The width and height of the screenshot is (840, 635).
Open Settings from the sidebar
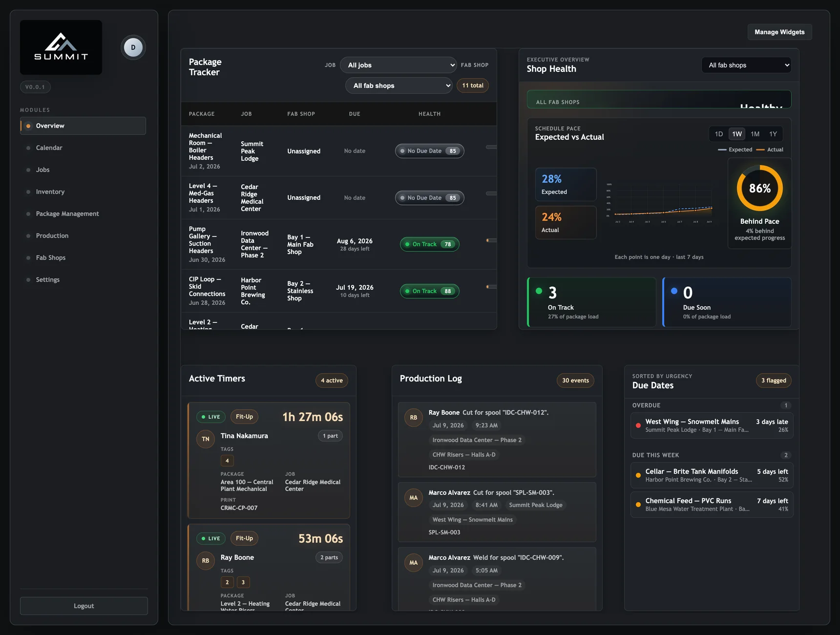83,279
